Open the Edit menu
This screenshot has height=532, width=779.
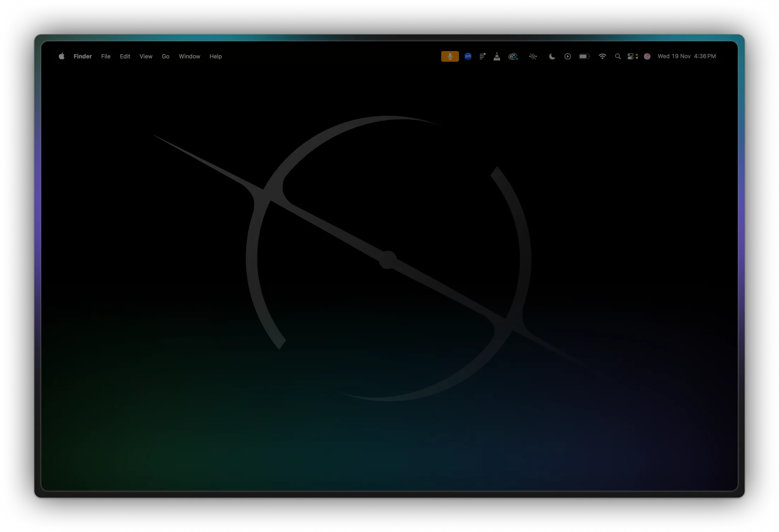click(x=125, y=56)
